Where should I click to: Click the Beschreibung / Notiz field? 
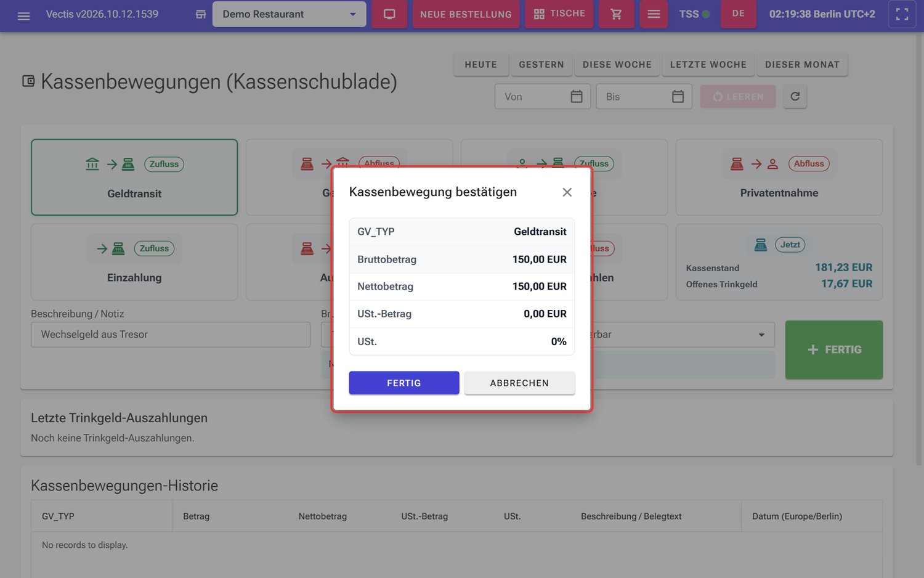point(171,335)
